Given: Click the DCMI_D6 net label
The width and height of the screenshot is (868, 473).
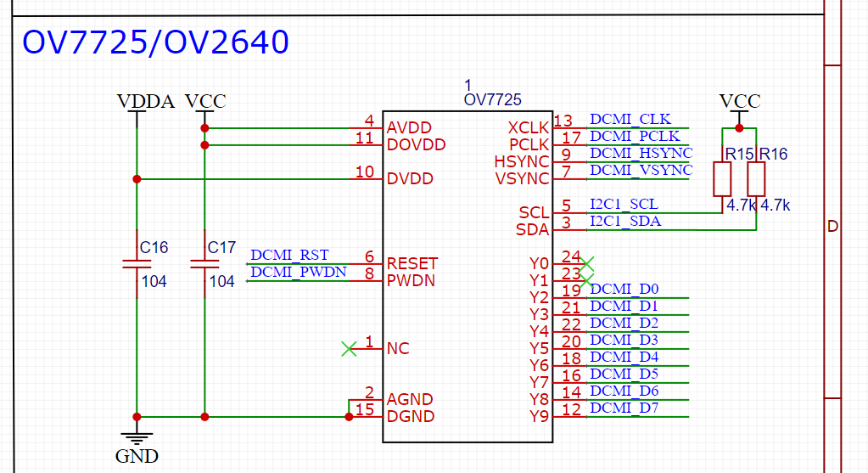Looking at the screenshot, I should pyautogui.click(x=624, y=391).
